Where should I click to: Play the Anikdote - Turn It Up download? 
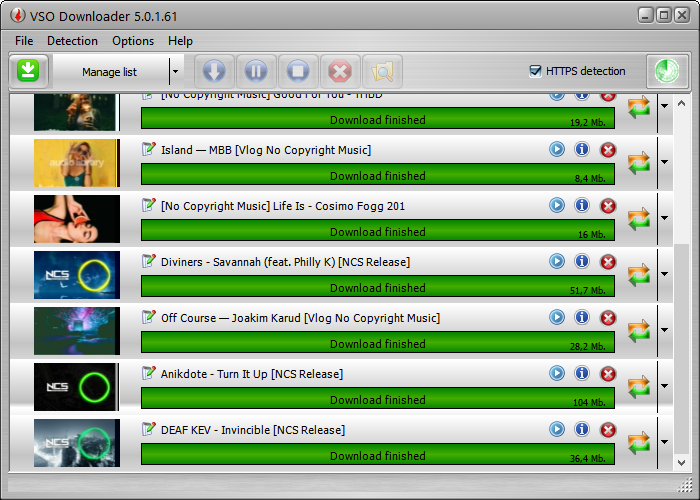(557, 373)
